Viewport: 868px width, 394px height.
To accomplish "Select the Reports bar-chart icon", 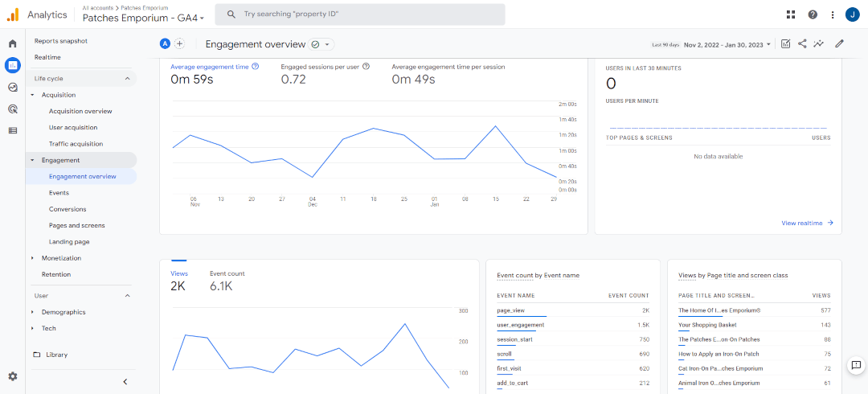I will point(12,65).
